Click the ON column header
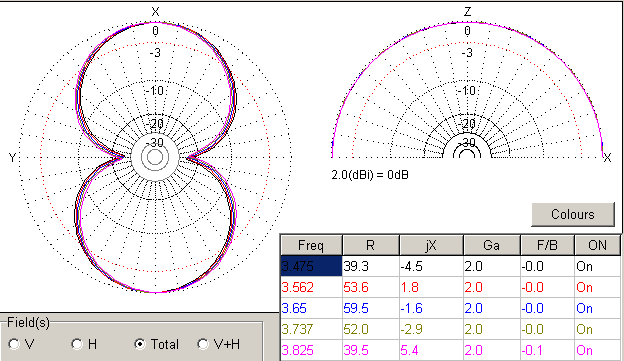Image resolution: width=624 pixels, height=361 pixels. click(597, 245)
